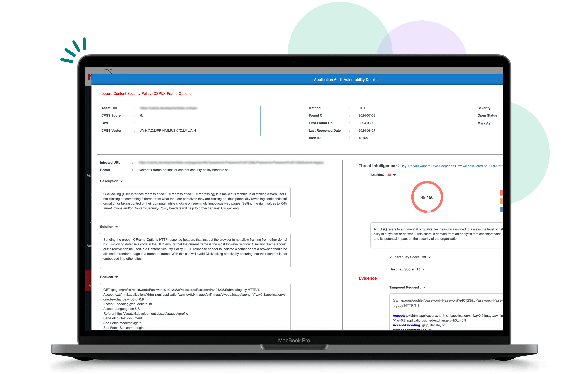Image resolution: width=588 pixels, height=374 pixels.
Task: Click the red legend color swatch
Action: click(501, 193)
